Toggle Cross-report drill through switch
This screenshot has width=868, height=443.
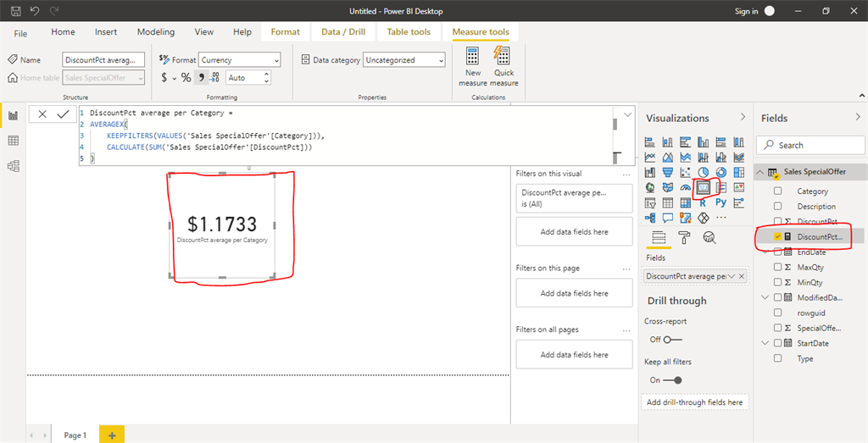point(672,340)
